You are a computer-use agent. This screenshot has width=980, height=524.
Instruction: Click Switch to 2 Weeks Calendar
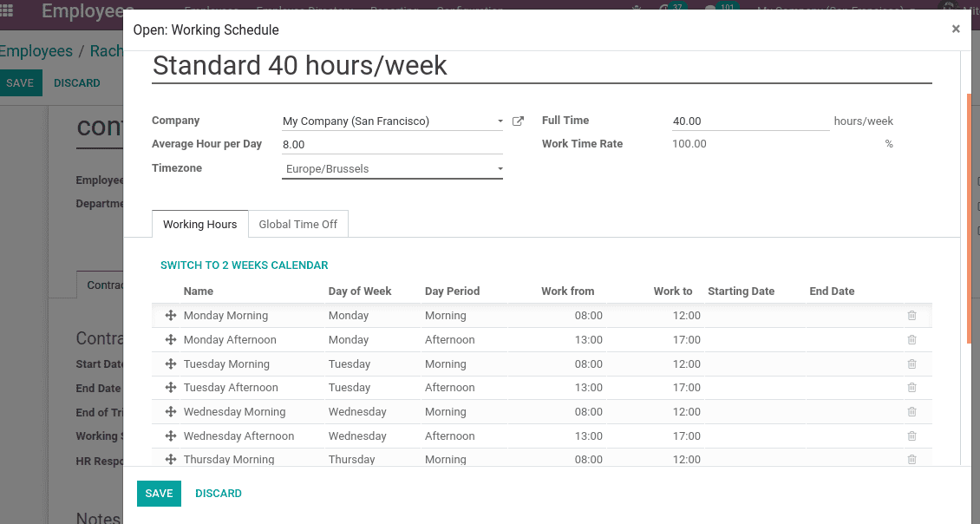tap(244, 265)
